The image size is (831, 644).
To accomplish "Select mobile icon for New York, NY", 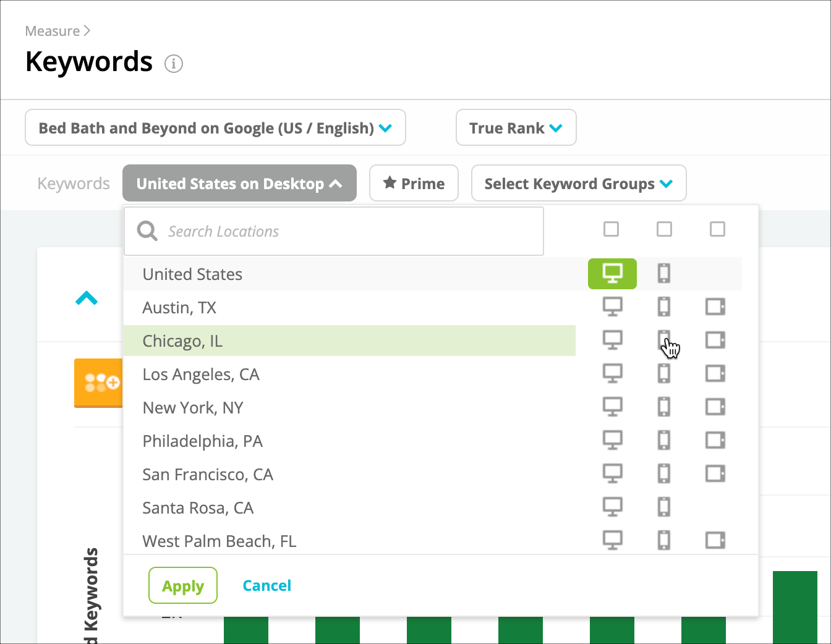I will [x=664, y=407].
